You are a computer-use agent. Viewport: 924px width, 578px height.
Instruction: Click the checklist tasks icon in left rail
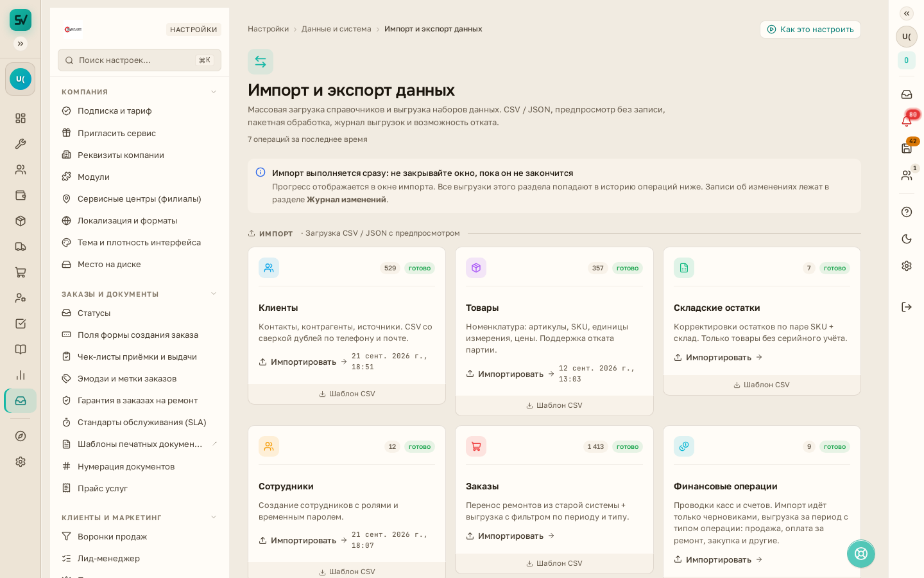pos(21,324)
